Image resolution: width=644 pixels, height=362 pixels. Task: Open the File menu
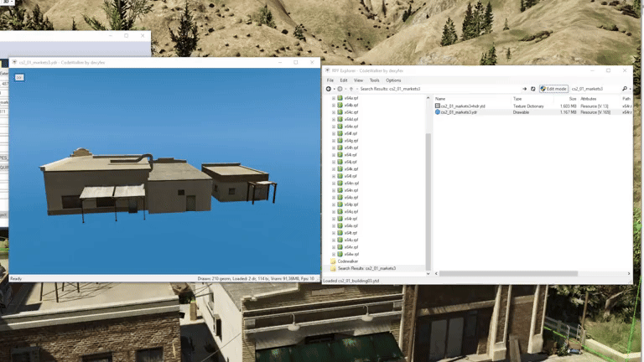pyautogui.click(x=330, y=80)
